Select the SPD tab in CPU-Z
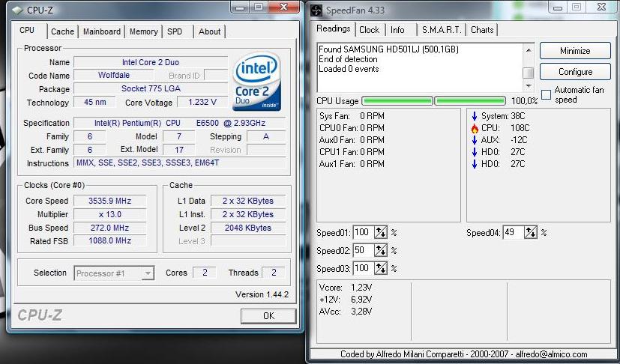This screenshot has height=364, width=620. (175, 31)
